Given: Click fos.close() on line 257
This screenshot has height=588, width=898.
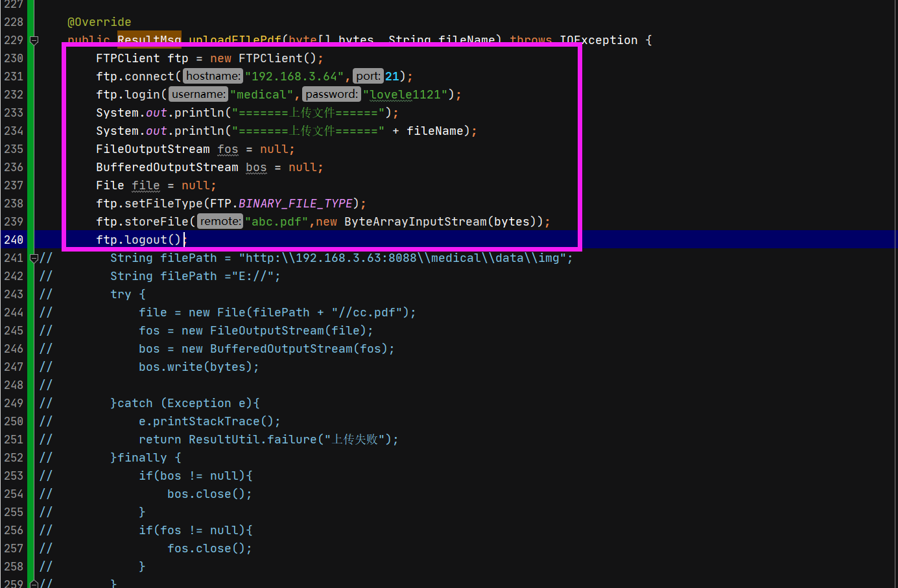Looking at the screenshot, I should tap(206, 548).
